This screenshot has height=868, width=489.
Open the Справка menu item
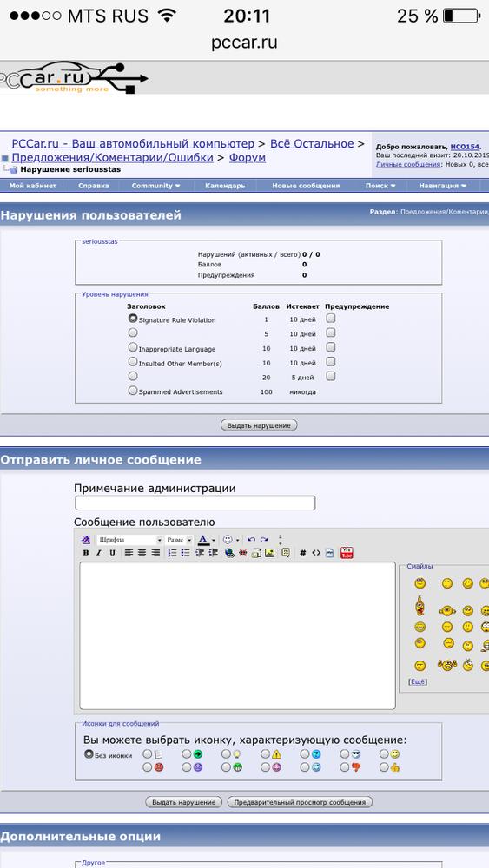coord(94,186)
